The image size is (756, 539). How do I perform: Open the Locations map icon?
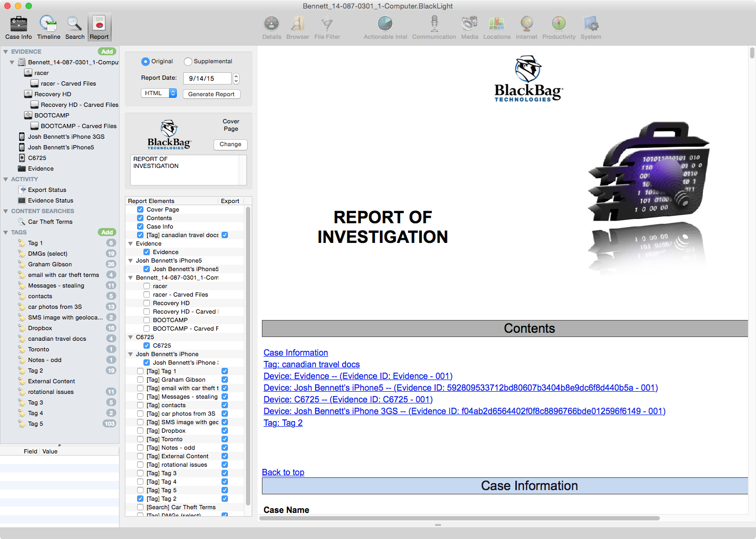[x=497, y=24]
